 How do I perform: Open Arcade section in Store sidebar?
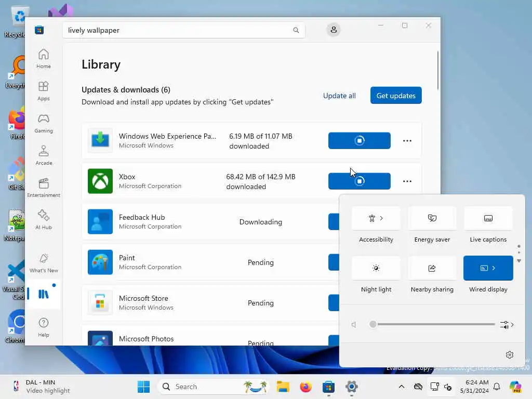click(44, 155)
